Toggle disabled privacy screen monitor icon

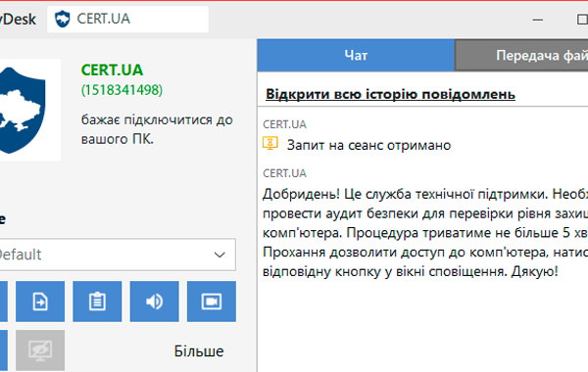click(40, 350)
